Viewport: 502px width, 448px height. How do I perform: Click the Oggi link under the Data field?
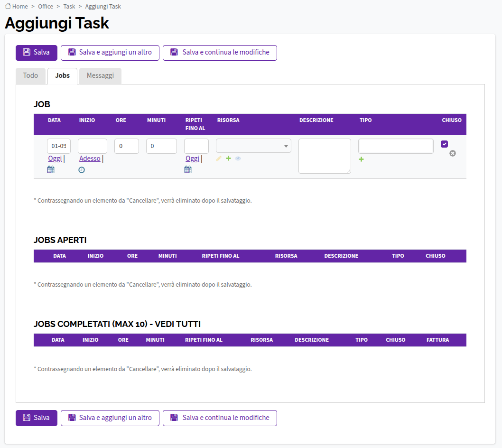(55, 159)
